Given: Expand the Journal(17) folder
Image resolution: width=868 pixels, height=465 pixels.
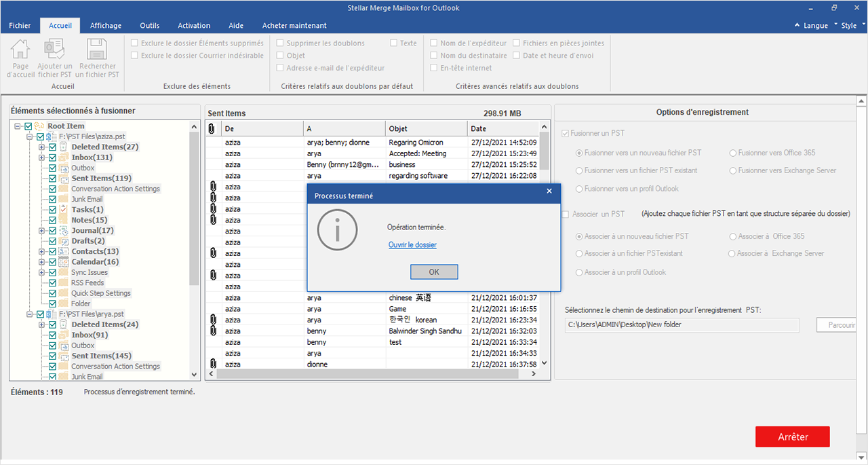Looking at the screenshot, I should 42,231.
